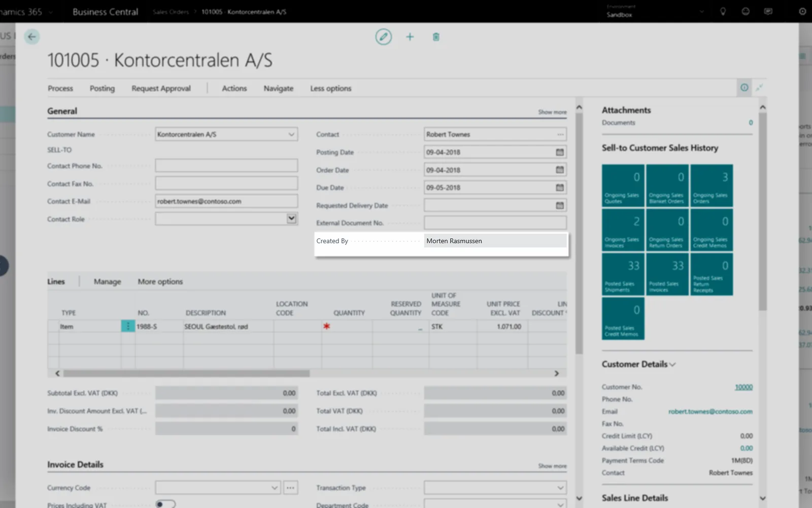Delete order using trash can icon
This screenshot has width=812, height=508.
[x=436, y=37]
